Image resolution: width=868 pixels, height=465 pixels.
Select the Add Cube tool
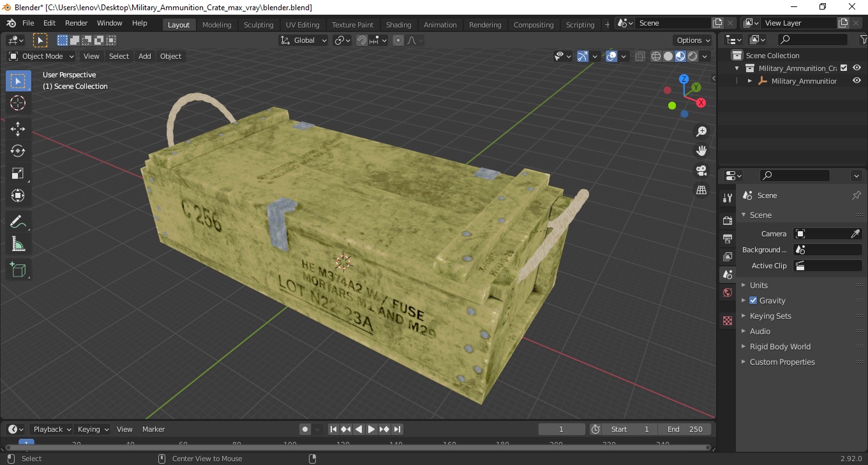pos(18,270)
